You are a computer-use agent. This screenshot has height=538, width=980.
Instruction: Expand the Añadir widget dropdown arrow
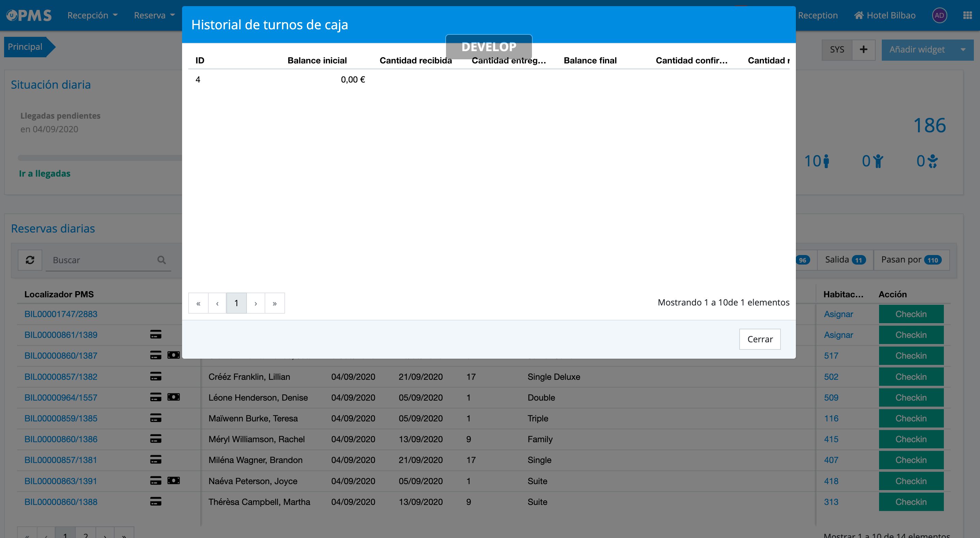(x=963, y=49)
